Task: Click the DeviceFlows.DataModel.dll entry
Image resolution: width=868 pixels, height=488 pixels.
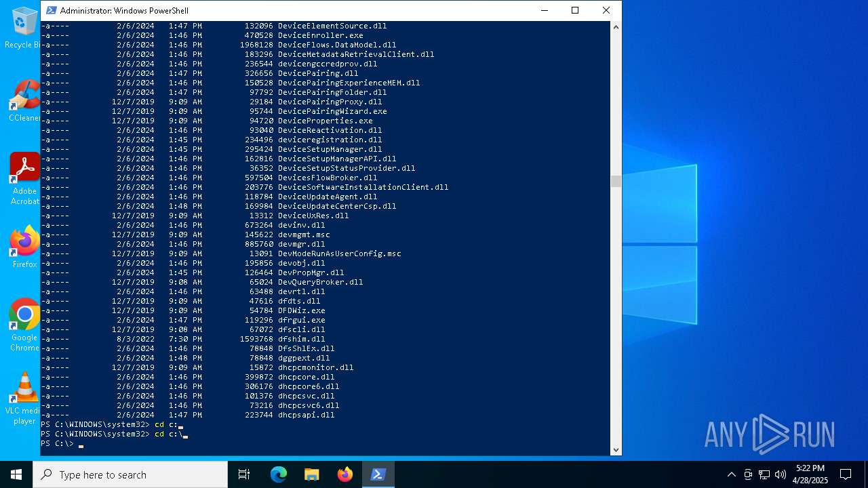Action: click(337, 45)
